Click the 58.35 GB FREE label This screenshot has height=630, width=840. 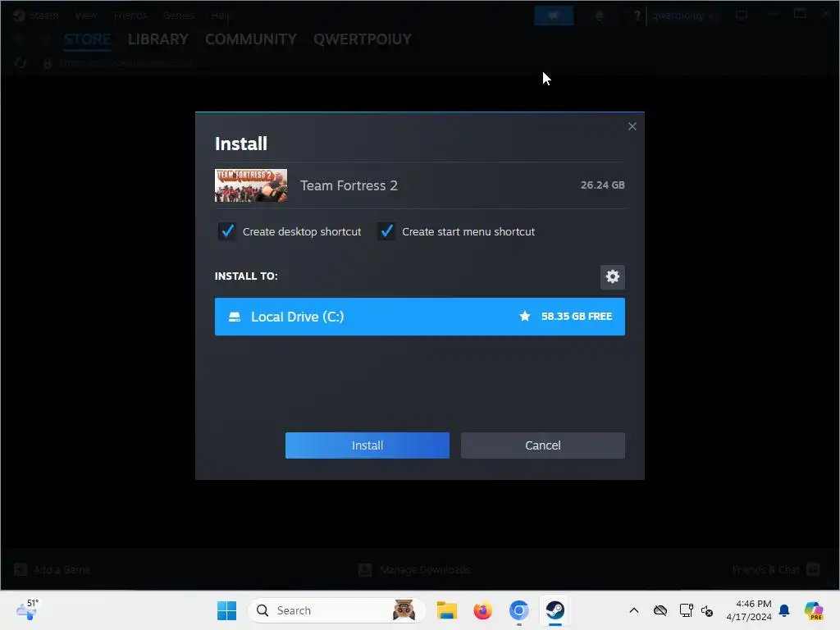click(577, 317)
